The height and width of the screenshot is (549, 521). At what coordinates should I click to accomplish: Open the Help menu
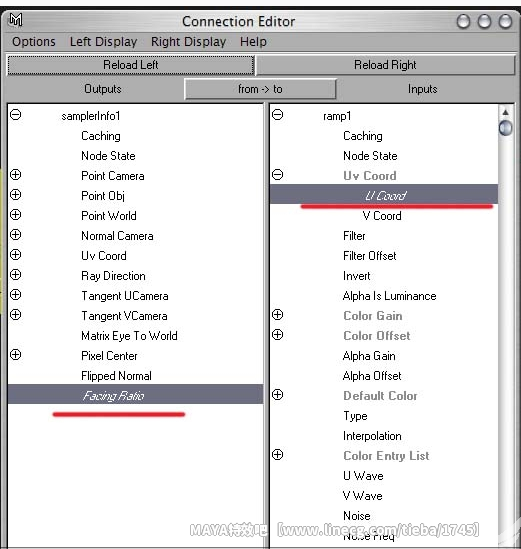pos(253,42)
